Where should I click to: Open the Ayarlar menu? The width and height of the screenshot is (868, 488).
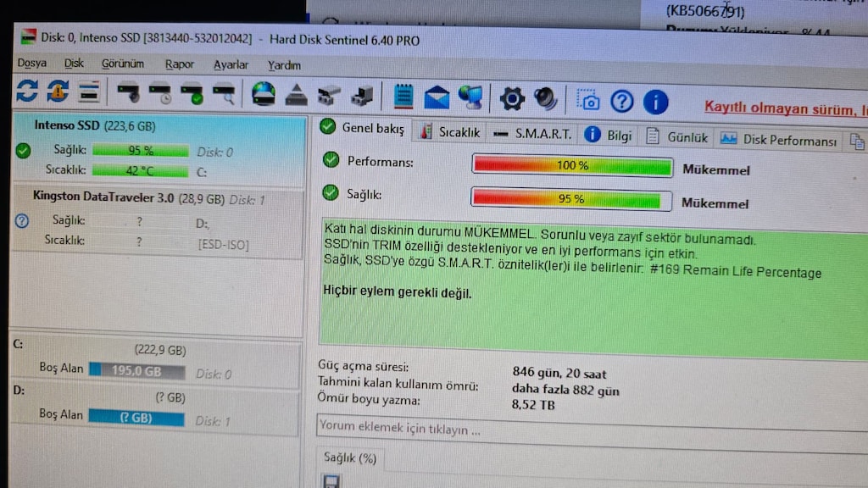(231, 65)
